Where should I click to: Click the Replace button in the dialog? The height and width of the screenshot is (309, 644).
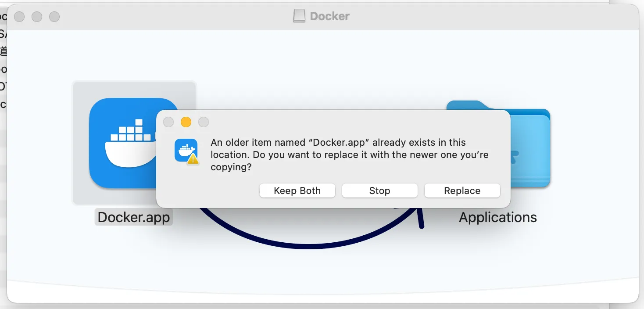[462, 190]
